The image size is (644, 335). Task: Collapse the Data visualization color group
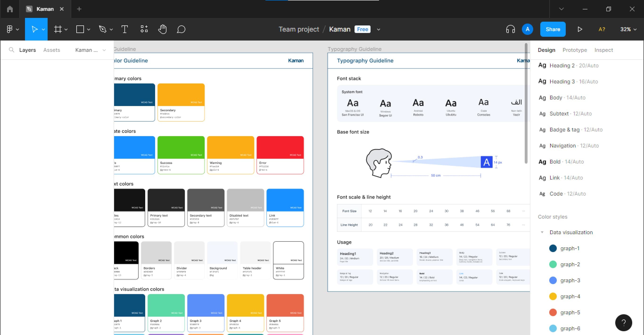542,232
